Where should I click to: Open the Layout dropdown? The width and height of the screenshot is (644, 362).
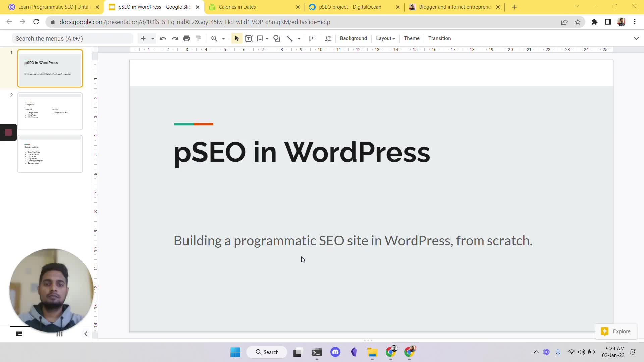click(x=385, y=38)
